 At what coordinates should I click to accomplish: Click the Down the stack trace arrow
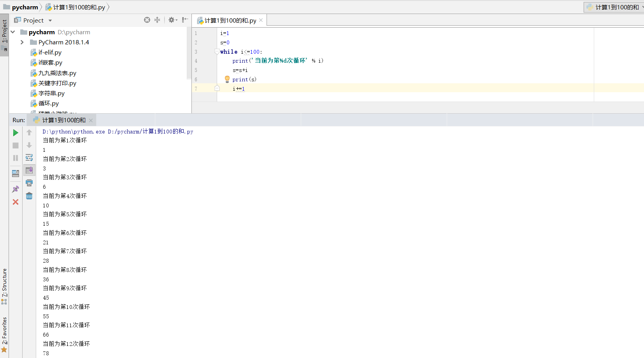click(29, 145)
